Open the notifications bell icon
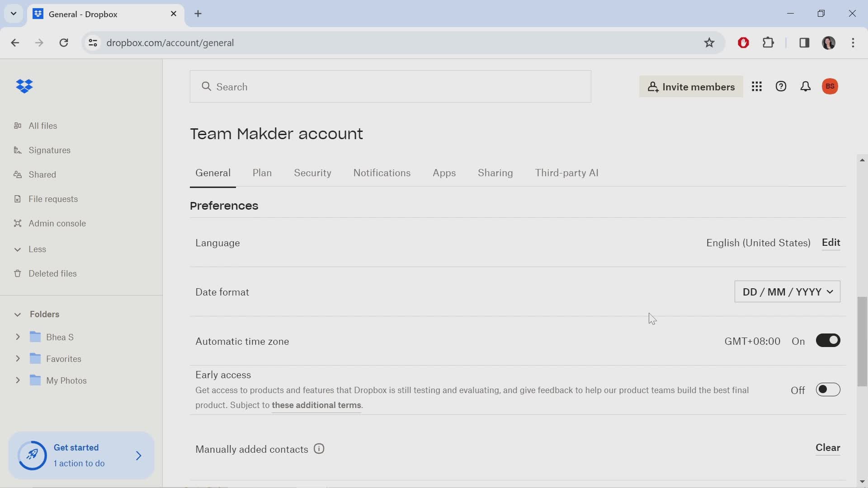This screenshot has width=868, height=488. pyautogui.click(x=806, y=86)
